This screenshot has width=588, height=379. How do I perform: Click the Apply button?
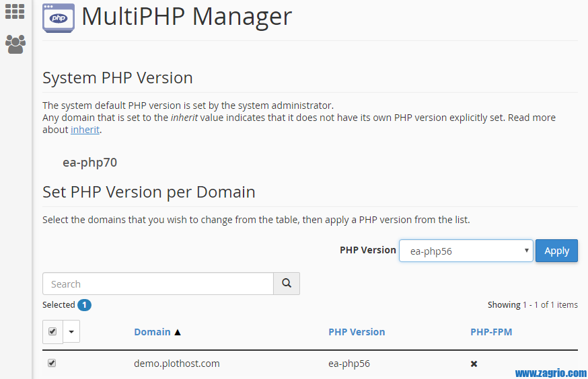point(556,251)
